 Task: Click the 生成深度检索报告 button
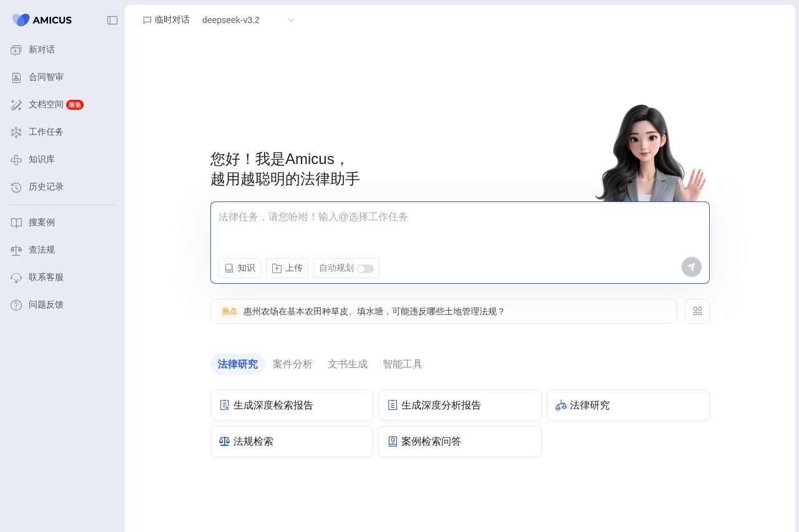click(x=292, y=405)
